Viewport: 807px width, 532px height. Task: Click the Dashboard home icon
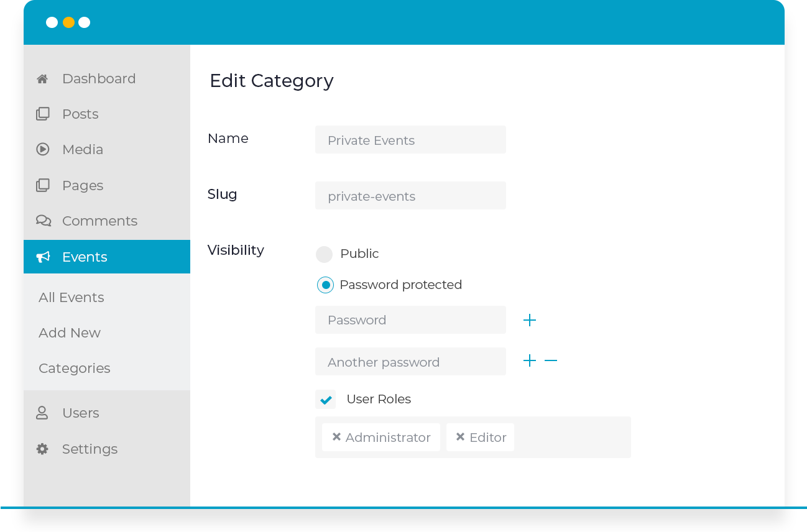point(42,78)
